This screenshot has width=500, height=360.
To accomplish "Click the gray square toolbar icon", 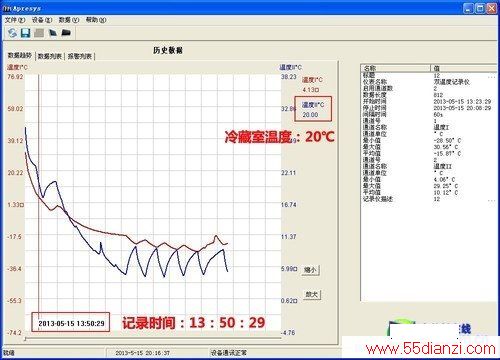I will 39,33.
